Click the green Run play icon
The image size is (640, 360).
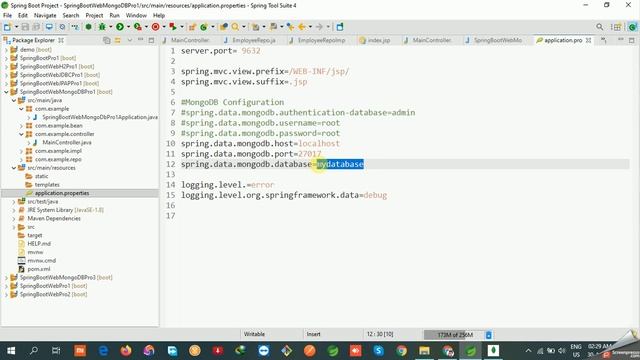pos(120,27)
